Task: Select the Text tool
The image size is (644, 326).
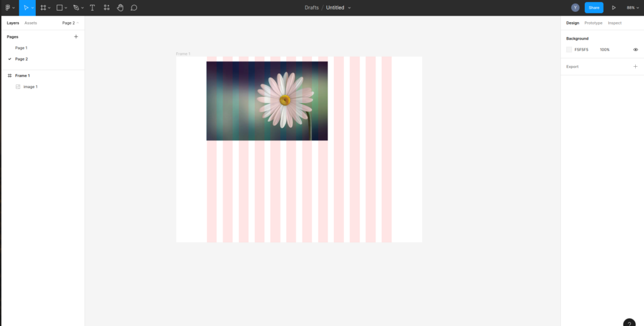Action: 92,8
